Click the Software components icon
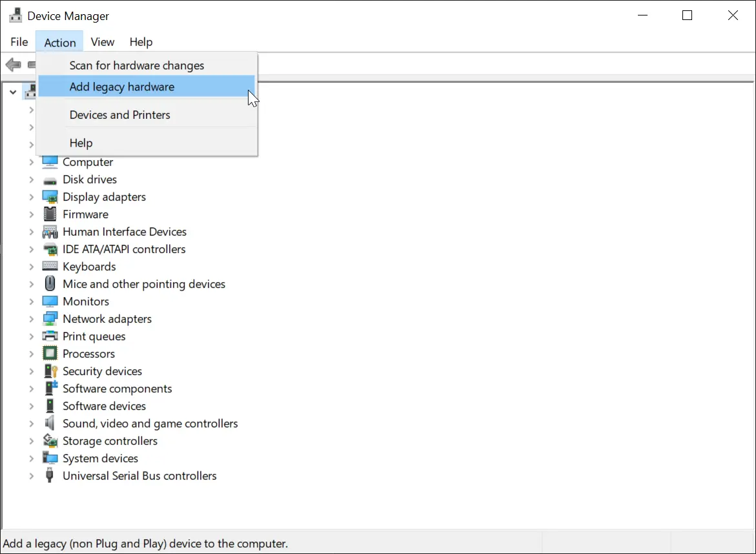 point(50,387)
